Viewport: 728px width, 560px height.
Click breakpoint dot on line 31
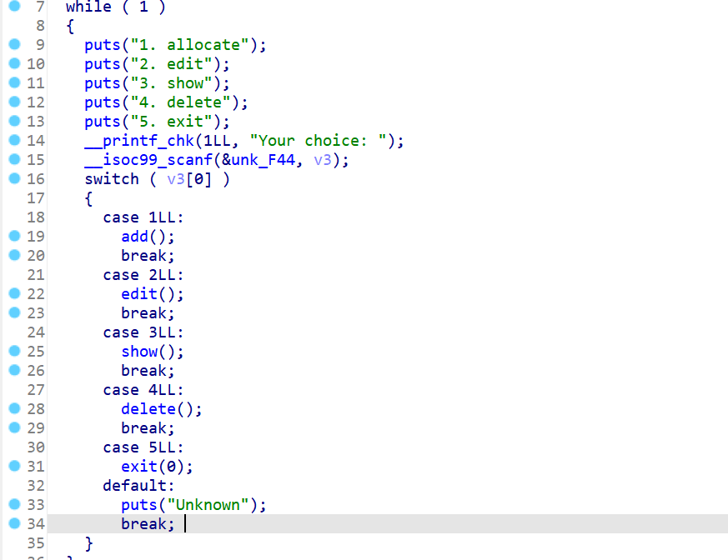coord(14,467)
